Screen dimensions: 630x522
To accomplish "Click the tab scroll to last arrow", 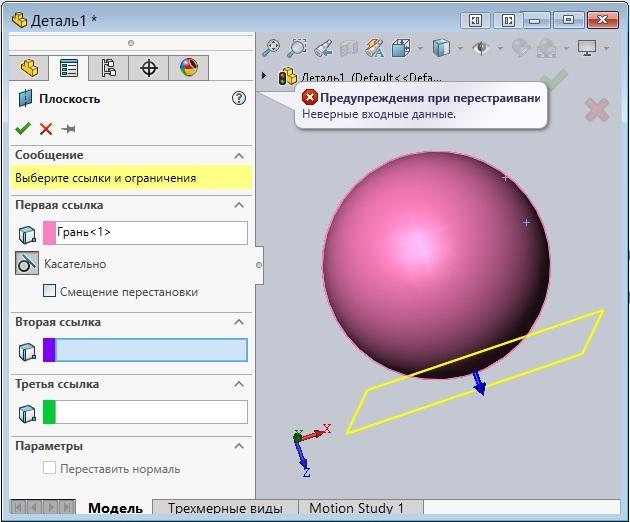I will (x=67, y=508).
